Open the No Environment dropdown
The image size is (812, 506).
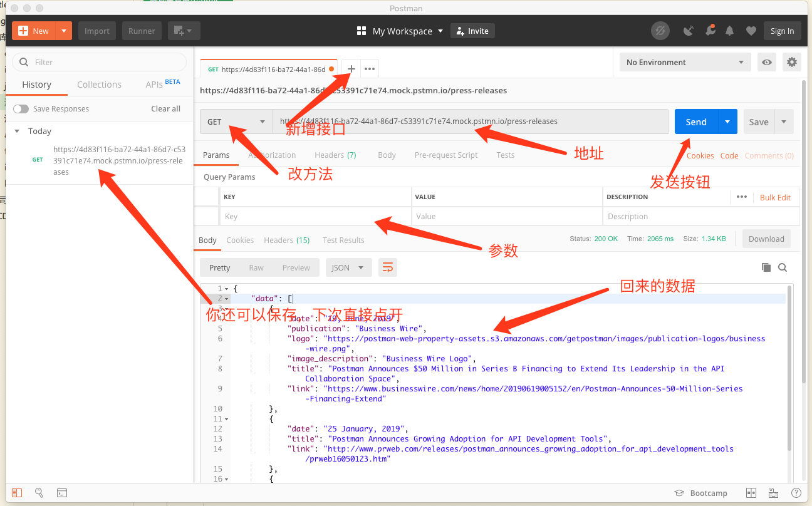(685, 62)
